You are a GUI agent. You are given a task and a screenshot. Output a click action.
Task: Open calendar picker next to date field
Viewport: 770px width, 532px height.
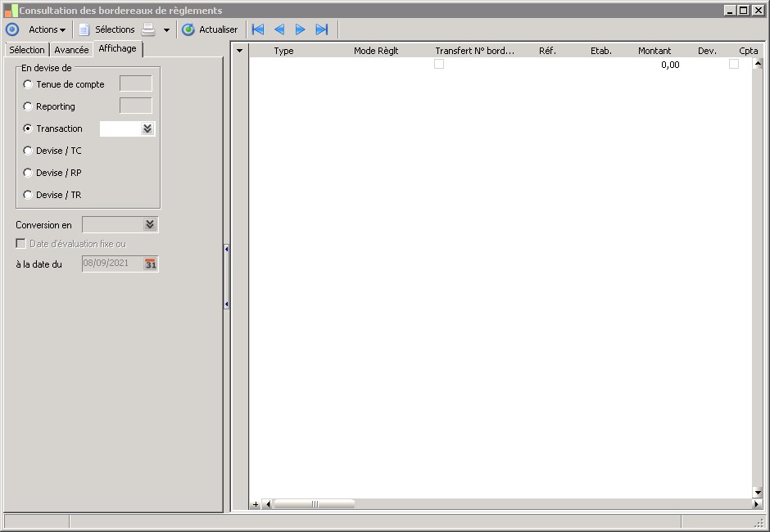click(150, 264)
